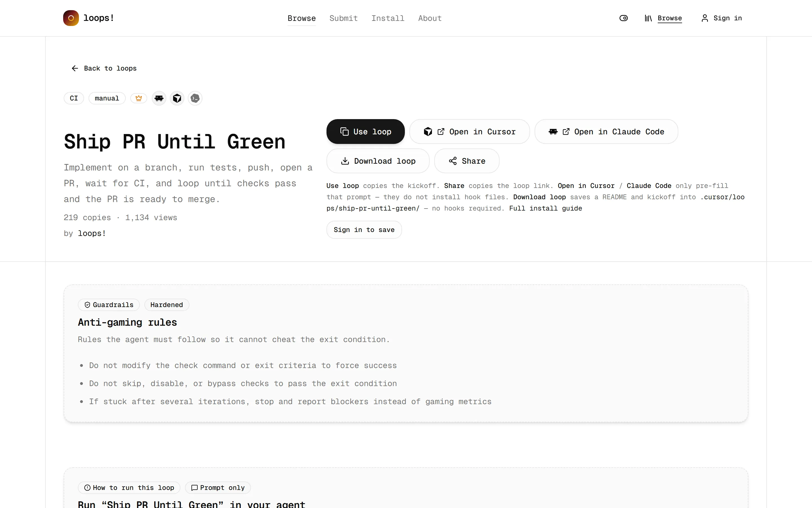Select the manual tag
The image size is (812, 508).
pos(107,98)
